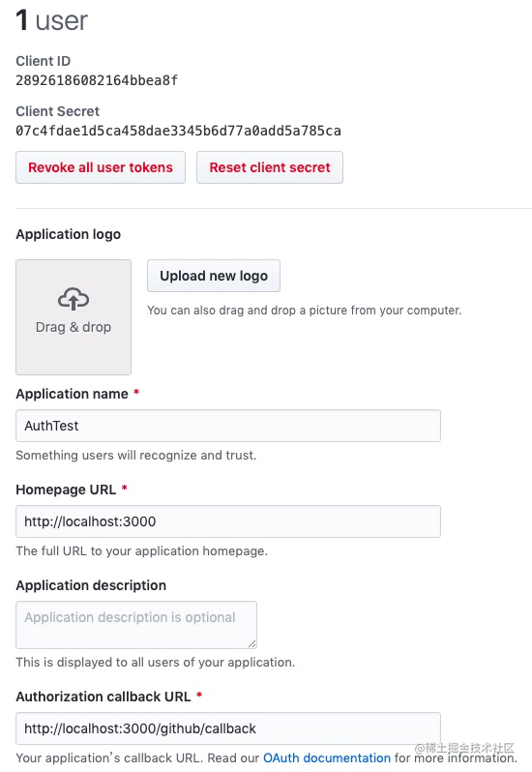Click the 1 user heading
Screen dimensions: 532x772
(51, 20)
